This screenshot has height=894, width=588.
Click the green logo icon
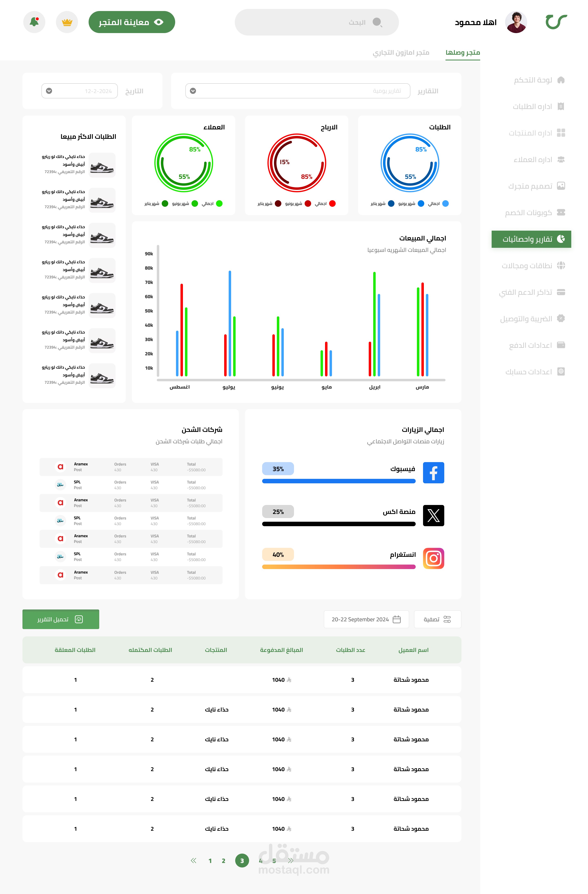tap(556, 21)
